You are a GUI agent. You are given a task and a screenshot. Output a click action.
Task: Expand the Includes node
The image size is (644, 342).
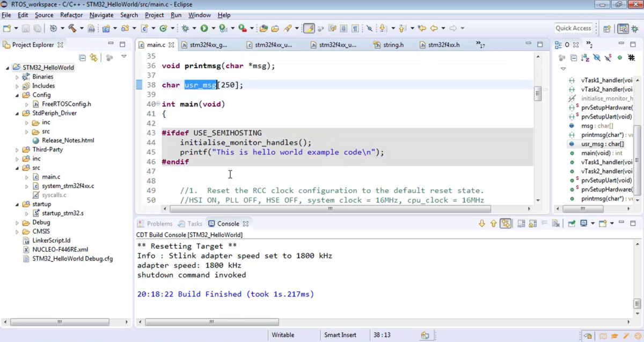[x=17, y=86]
